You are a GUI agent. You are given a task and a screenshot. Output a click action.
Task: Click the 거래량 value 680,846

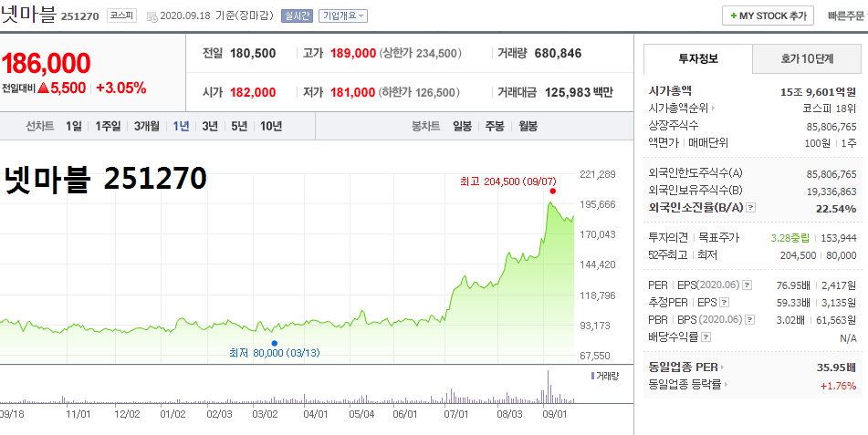[558, 53]
